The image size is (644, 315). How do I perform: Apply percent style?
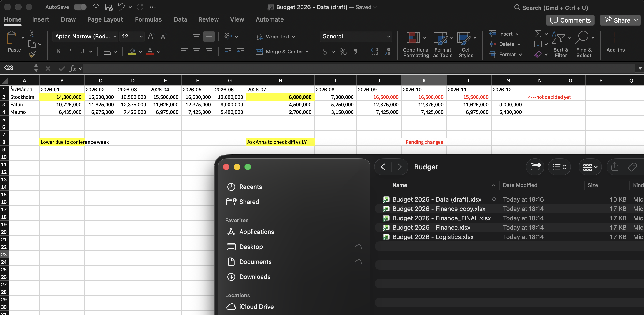coord(343,52)
